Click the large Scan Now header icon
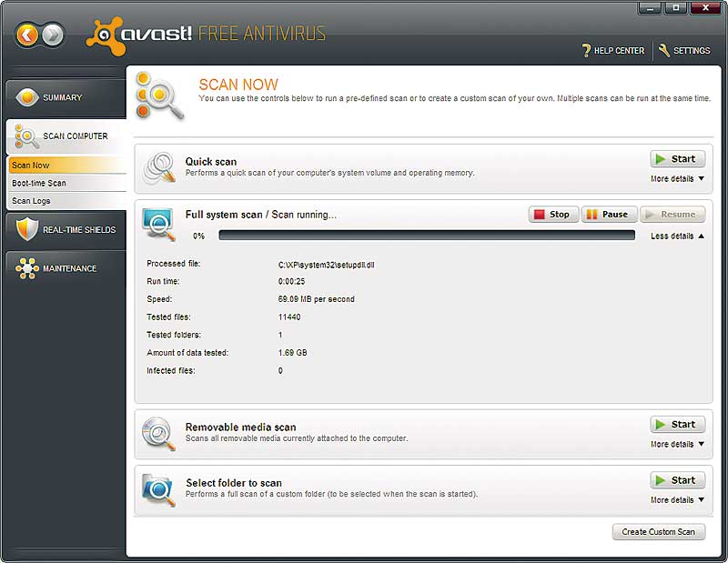 pos(158,97)
